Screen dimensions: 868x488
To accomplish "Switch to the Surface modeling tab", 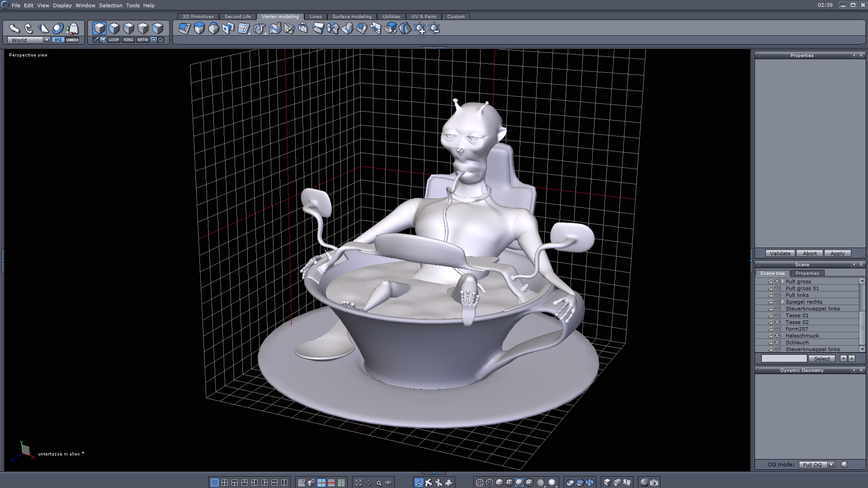I will [352, 17].
